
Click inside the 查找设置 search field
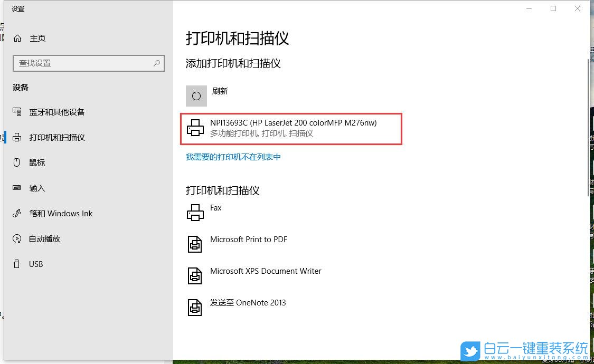[x=84, y=63]
